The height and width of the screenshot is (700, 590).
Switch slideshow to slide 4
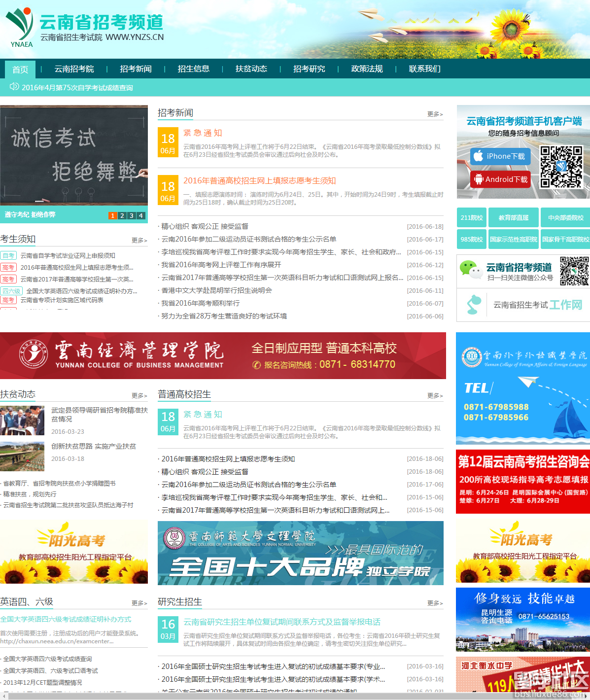[x=141, y=215]
